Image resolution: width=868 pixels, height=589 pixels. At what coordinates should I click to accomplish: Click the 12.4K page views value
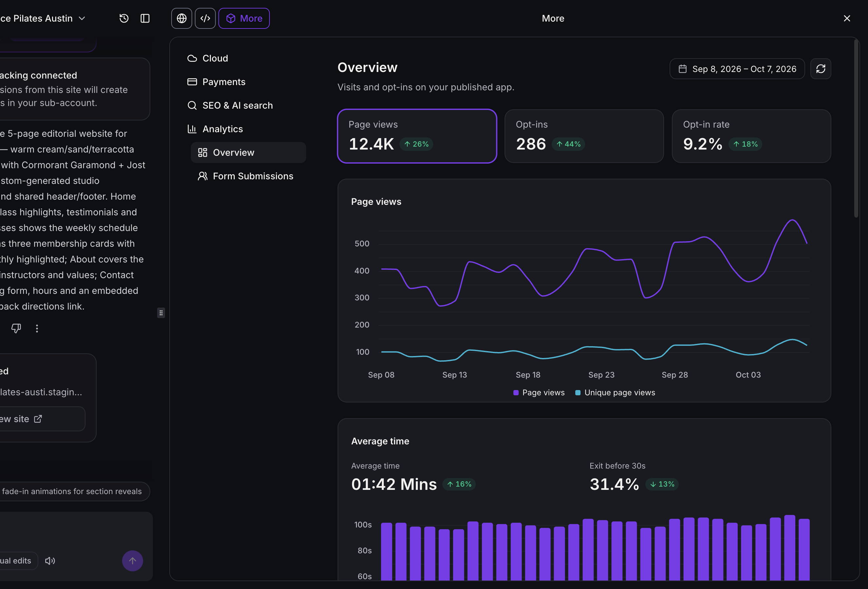(371, 144)
